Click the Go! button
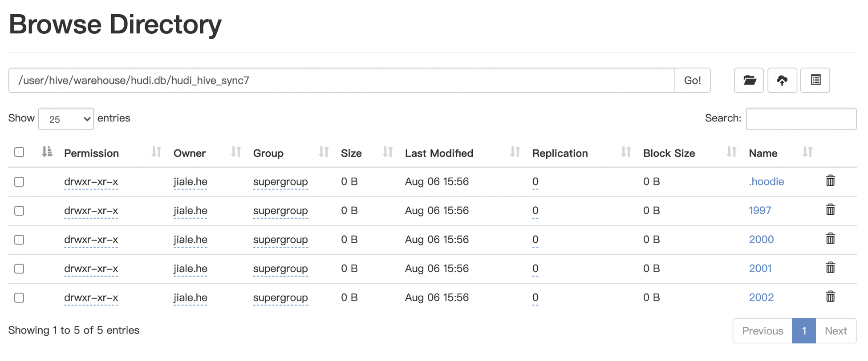The height and width of the screenshot is (361, 868). pos(693,80)
